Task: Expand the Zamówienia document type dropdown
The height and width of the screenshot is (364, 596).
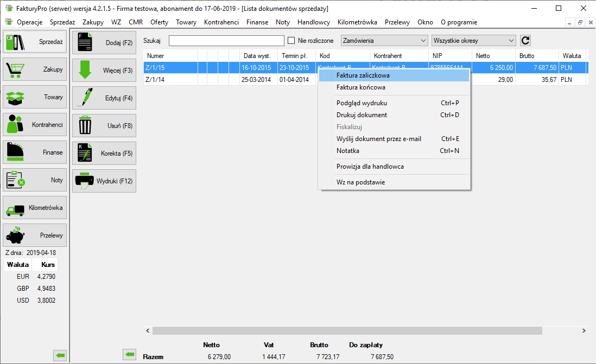Action: pos(384,41)
